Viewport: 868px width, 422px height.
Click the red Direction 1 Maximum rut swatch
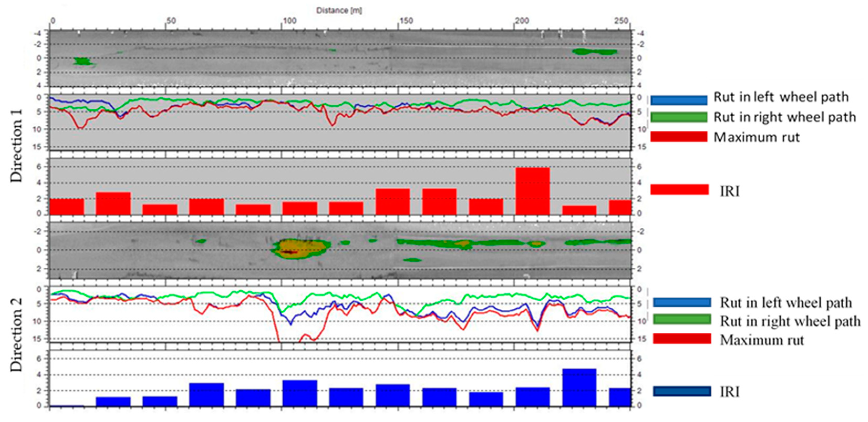(679, 137)
